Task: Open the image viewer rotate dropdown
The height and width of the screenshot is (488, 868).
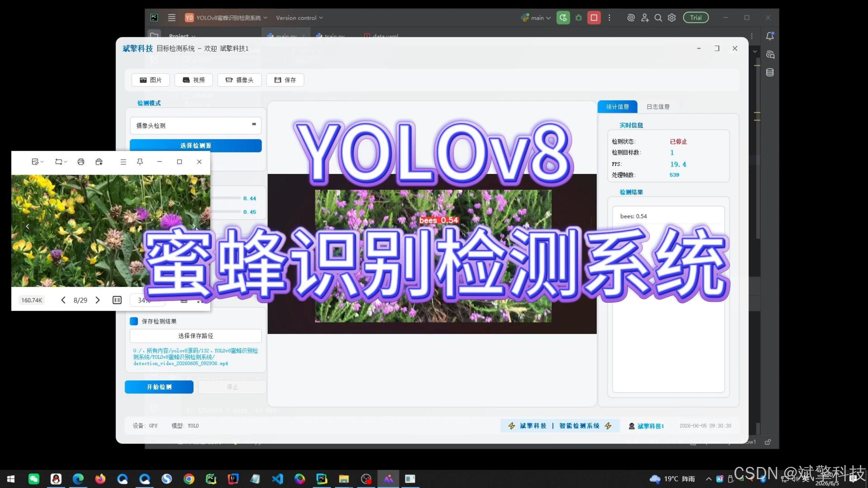Action: click(x=61, y=162)
